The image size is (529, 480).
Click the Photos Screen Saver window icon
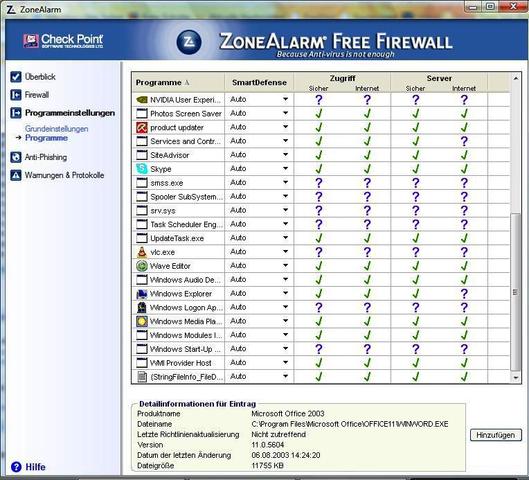pyautogui.click(x=142, y=113)
